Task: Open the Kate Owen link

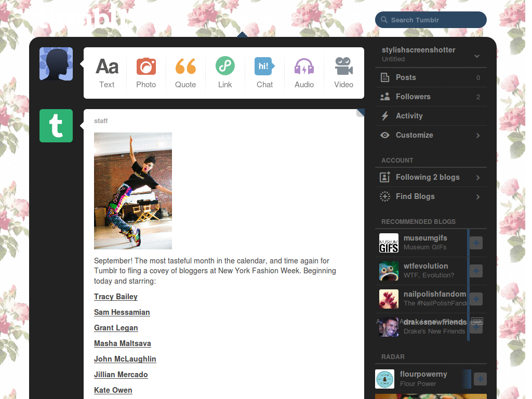Action: pyautogui.click(x=113, y=390)
